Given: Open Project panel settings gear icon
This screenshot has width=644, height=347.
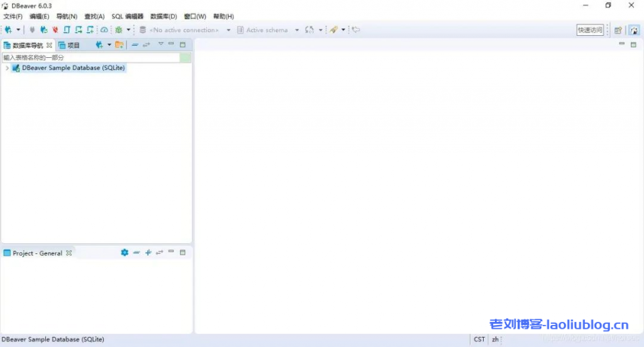Looking at the screenshot, I should (125, 253).
